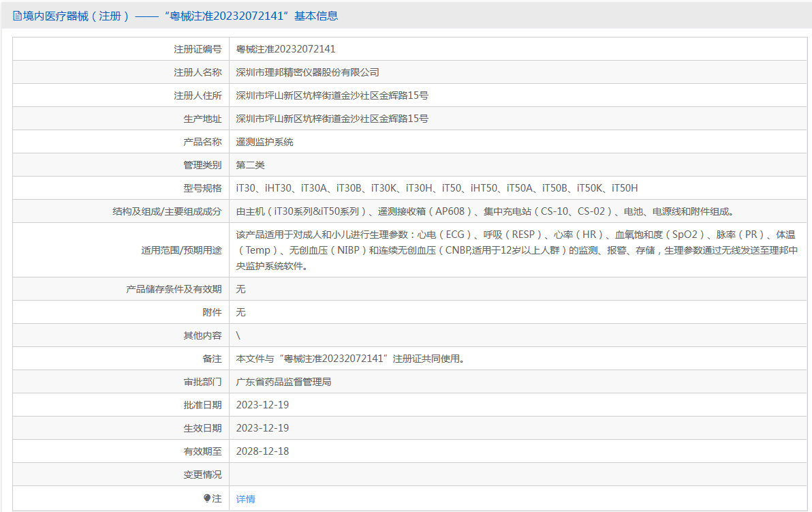Click the 注册人住所 label
The height and width of the screenshot is (512, 812).
point(198,95)
